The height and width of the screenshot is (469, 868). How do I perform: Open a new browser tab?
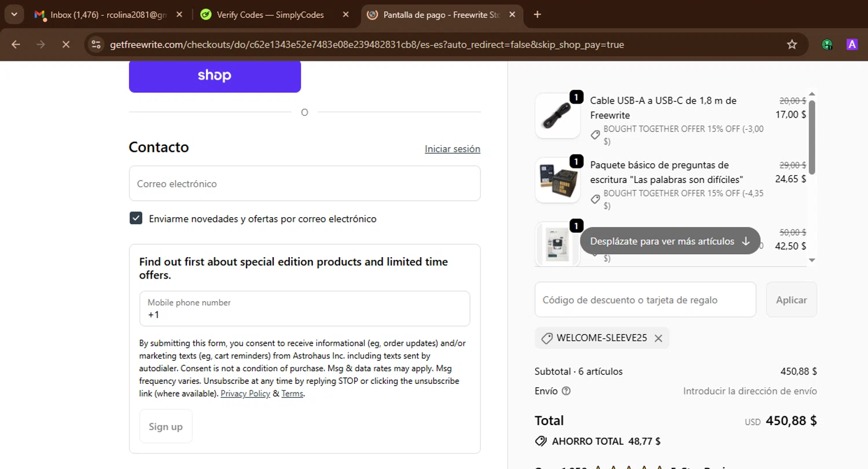tap(537, 14)
